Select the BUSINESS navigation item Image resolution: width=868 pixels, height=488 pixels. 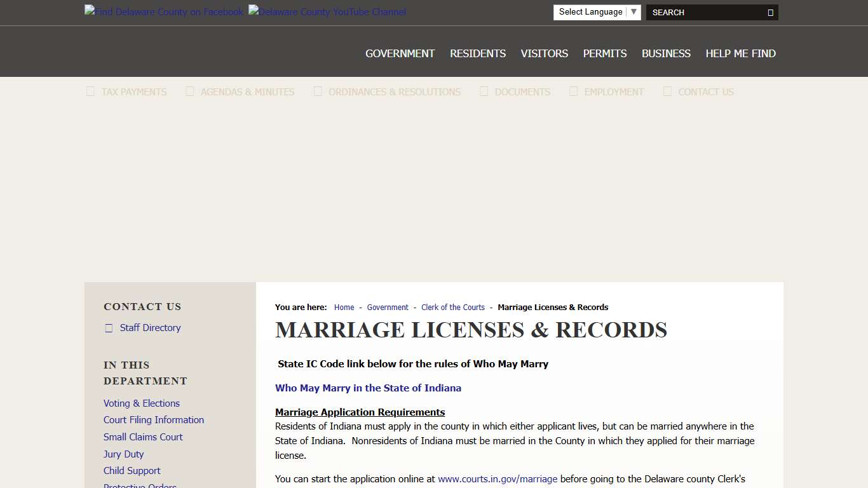[x=666, y=53]
